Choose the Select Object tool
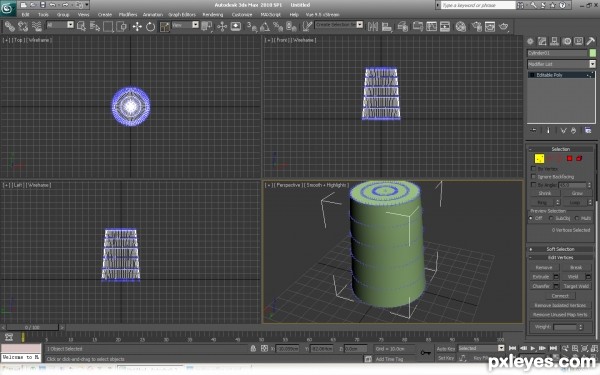The height and width of the screenshot is (375, 600). click(x=81, y=26)
